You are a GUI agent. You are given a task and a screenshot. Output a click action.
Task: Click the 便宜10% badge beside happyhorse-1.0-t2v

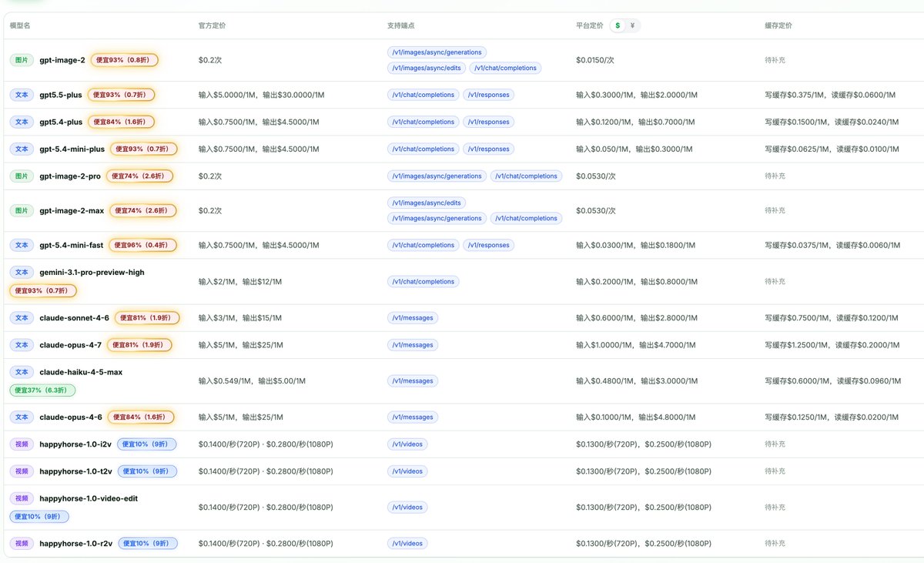[147, 471]
